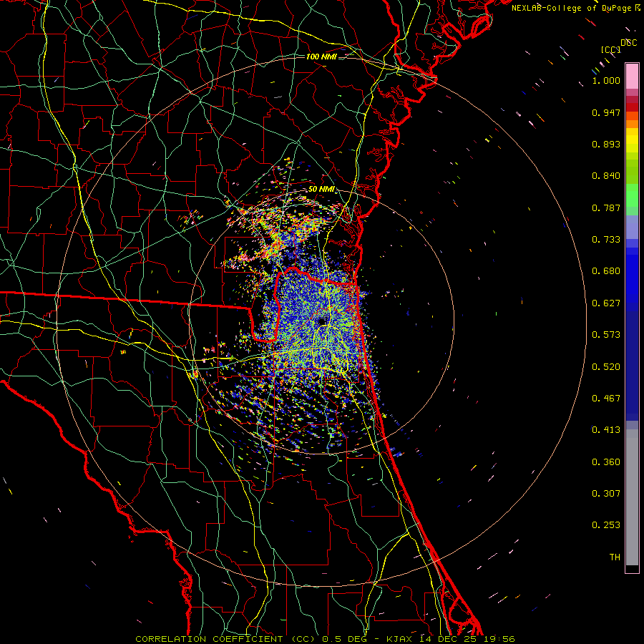Image resolution: width=644 pixels, height=644 pixels.
Task: Click the 0.627 scale value
Action: click(x=606, y=303)
